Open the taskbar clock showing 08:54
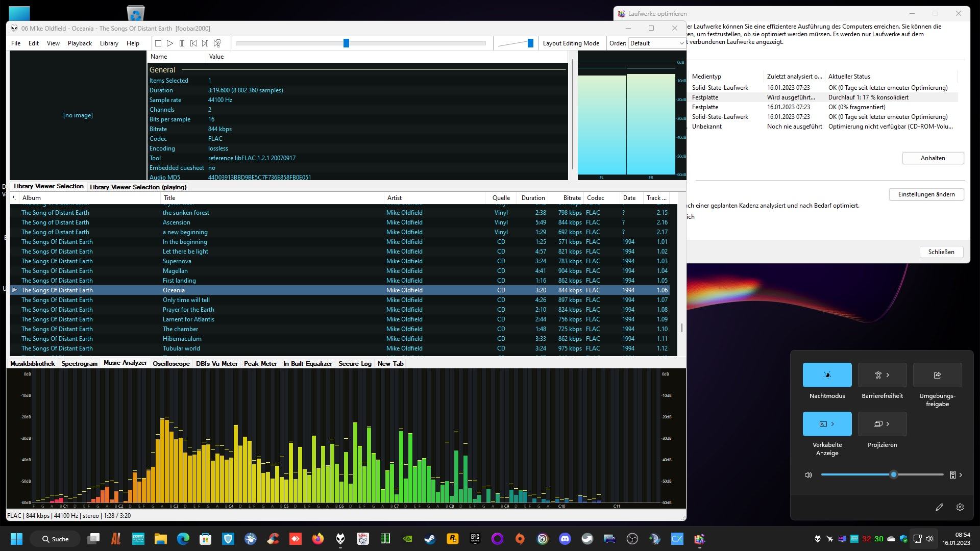Image resolution: width=980 pixels, height=551 pixels. (956, 539)
